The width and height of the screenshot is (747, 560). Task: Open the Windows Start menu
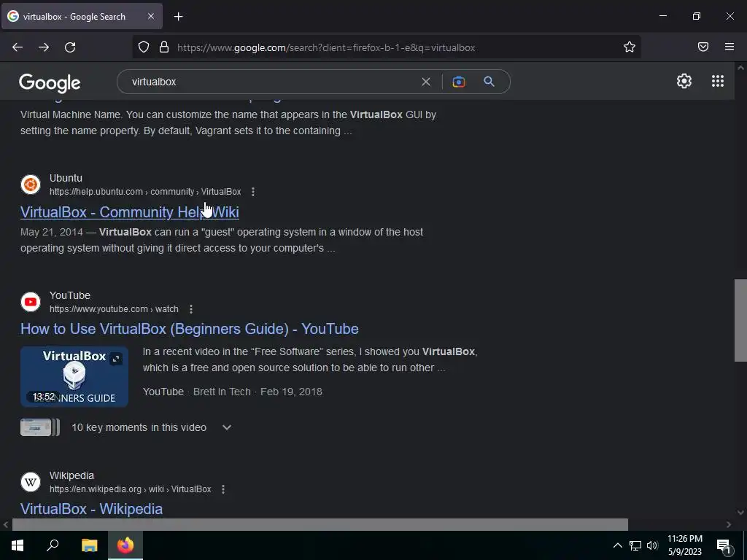point(18,545)
